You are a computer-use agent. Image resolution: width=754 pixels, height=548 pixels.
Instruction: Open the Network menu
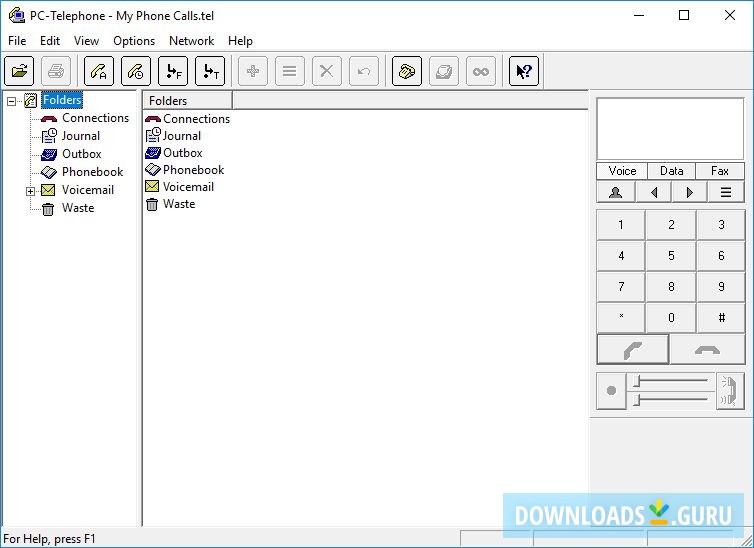(x=191, y=41)
